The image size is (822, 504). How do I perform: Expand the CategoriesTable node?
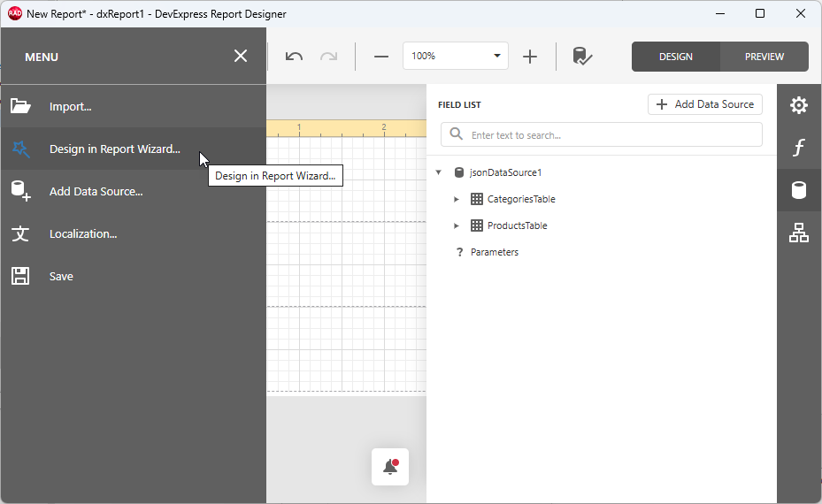(x=456, y=199)
